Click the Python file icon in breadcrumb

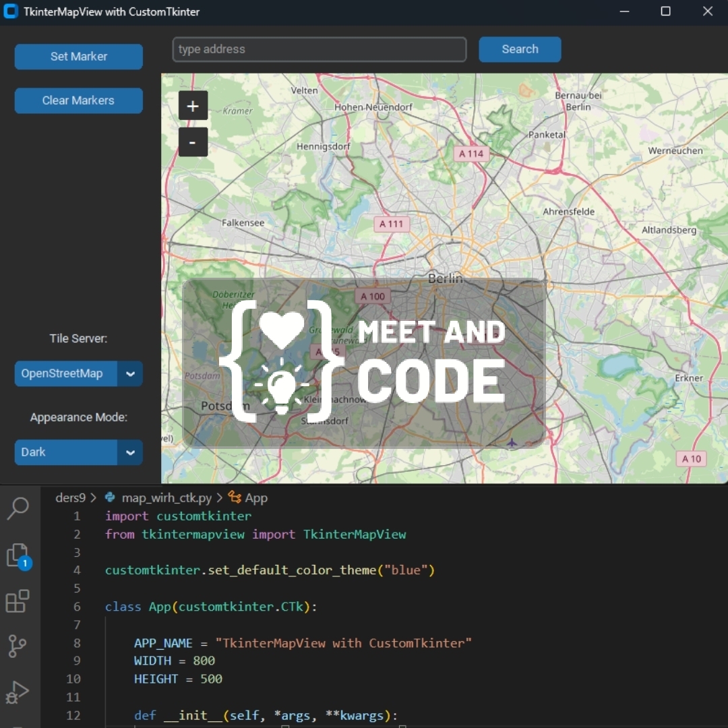tap(110, 497)
